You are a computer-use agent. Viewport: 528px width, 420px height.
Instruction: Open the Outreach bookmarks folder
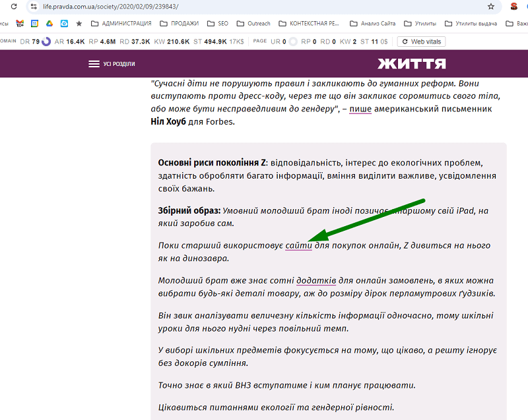coord(253,23)
